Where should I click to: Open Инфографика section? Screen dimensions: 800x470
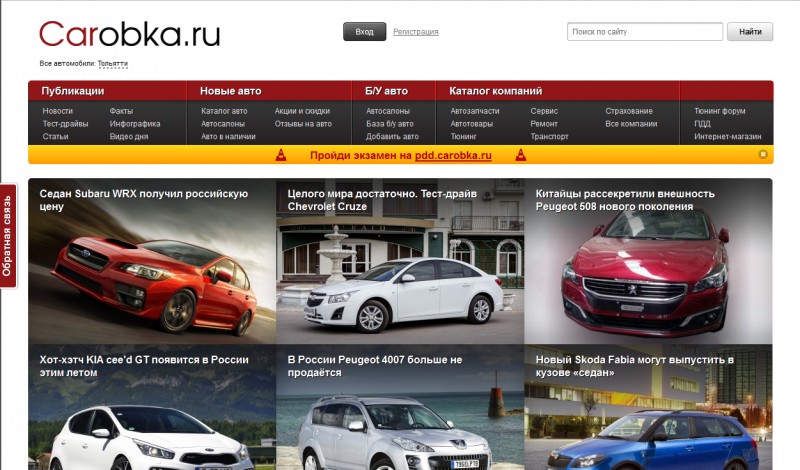(135, 123)
